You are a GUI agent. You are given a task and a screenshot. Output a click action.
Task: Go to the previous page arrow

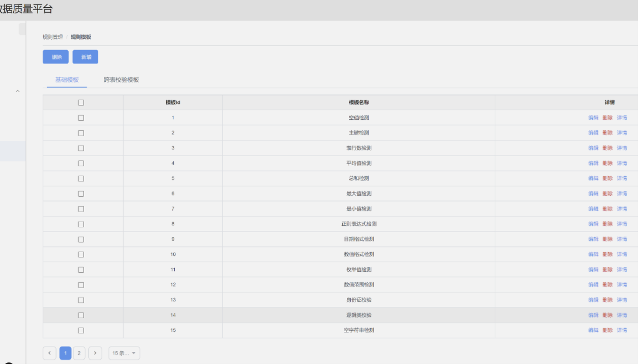[50, 353]
